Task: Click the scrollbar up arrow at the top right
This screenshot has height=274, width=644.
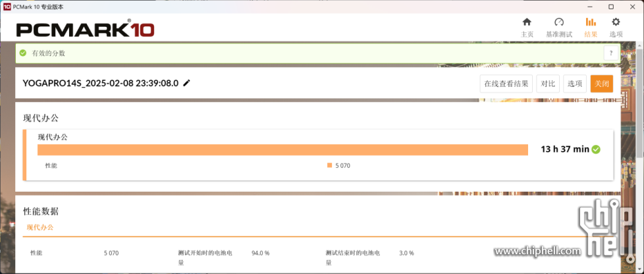Action: (640, 44)
